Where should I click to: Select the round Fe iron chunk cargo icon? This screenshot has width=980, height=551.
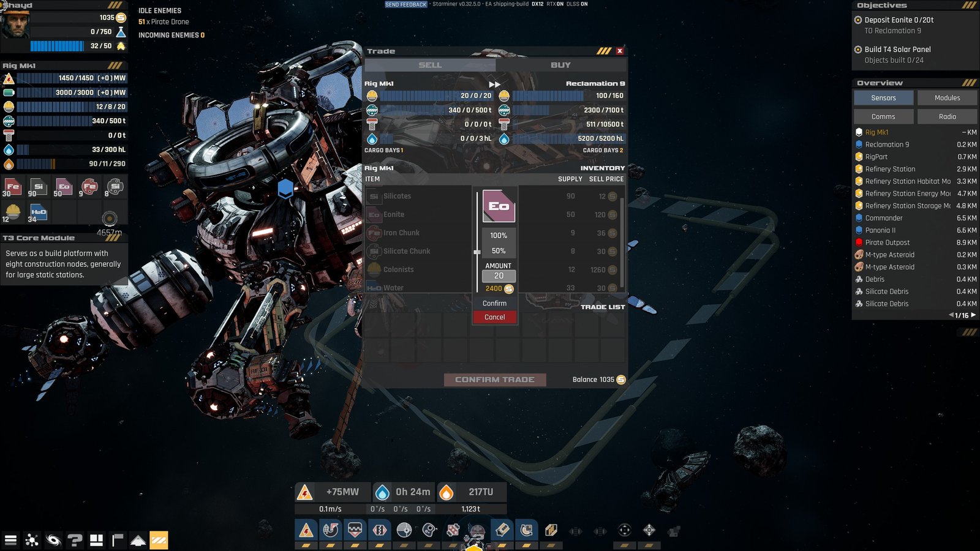click(x=89, y=187)
